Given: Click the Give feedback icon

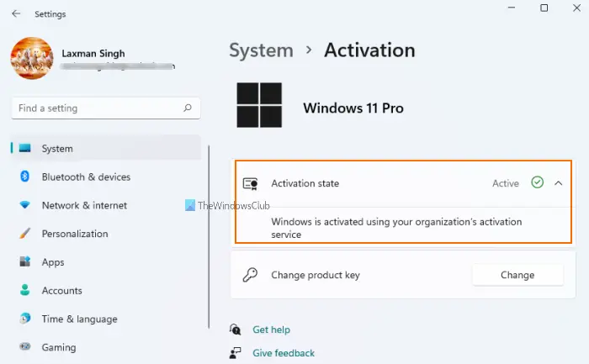Looking at the screenshot, I should pyautogui.click(x=235, y=353).
